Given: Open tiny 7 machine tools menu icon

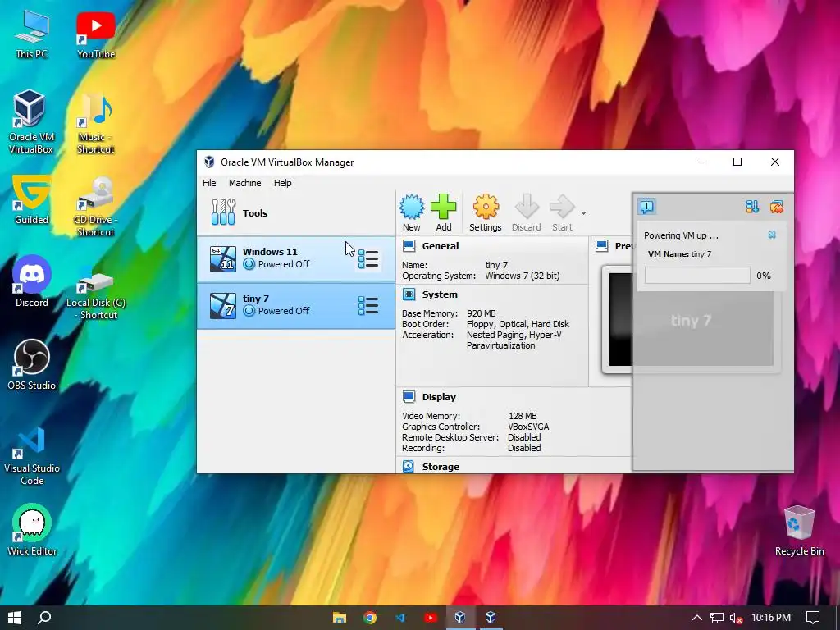Looking at the screenshot, I should [368, 306].
